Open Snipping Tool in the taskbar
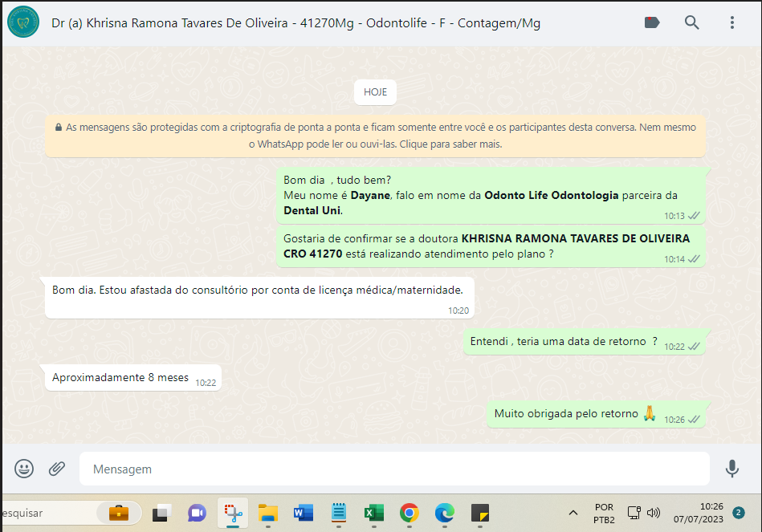The height and width of the screenshot is (532, 762). point(233,513)
